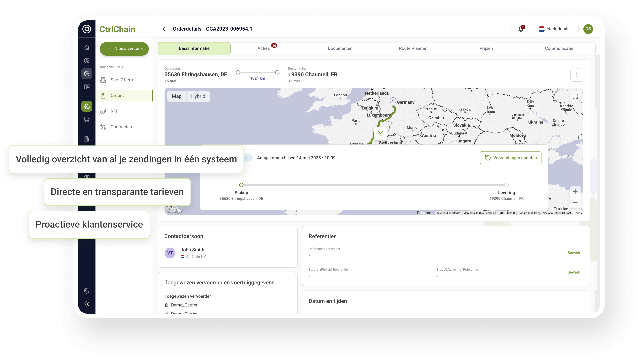The image size is (643, 364).
Task: Open the pie chart analytics icon
Action: coord(87,61)
